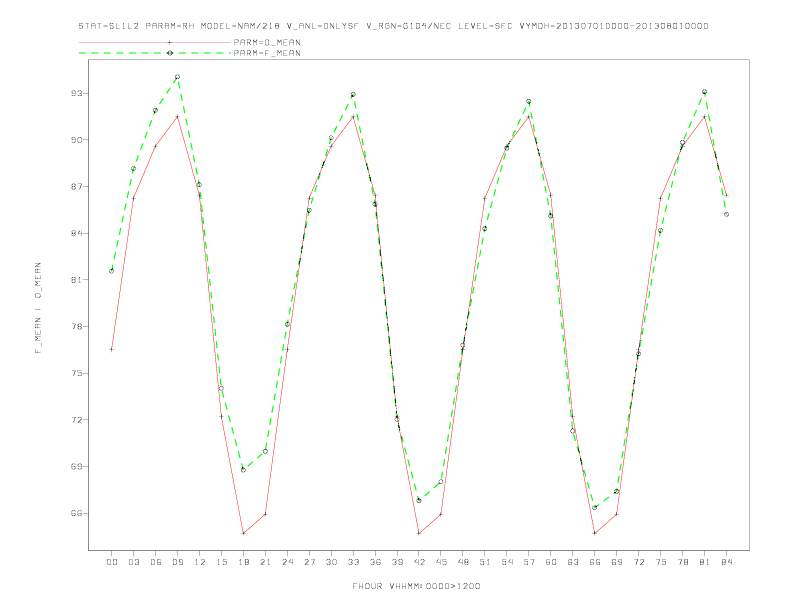This screenshot has width=792, height=612.
Task: Click y-axis tick label 78
Action: [x=77, y=327]
